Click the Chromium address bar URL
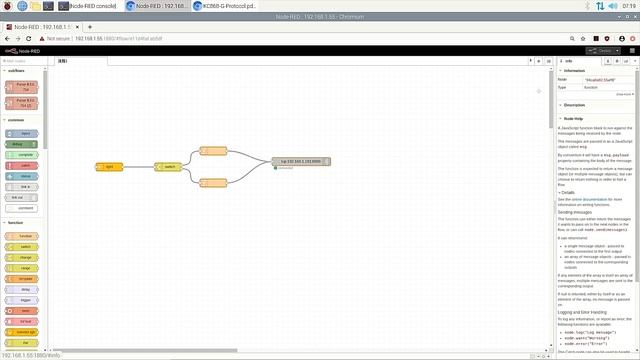Viewport: 640px width, 360px height. 118,38
